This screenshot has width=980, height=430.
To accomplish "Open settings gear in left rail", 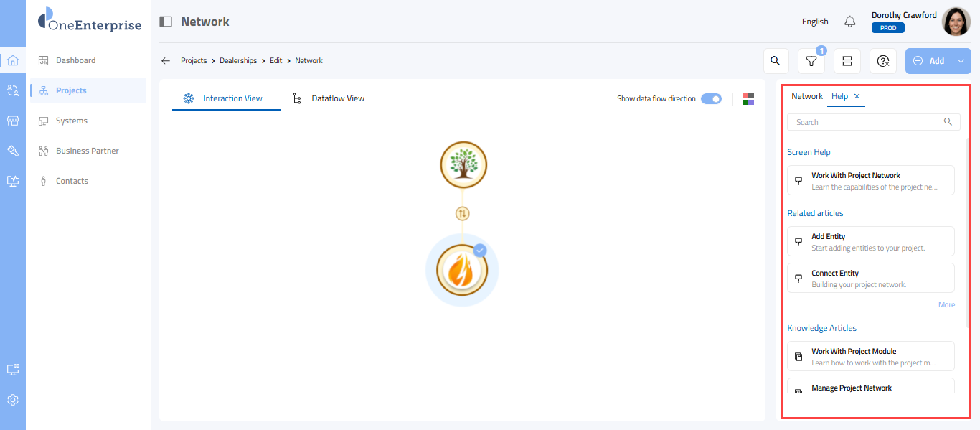I will (13, 400).
